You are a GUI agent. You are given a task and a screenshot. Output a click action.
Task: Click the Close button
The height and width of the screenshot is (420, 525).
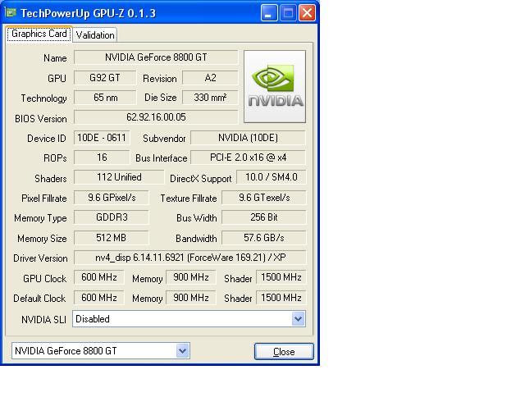[x=284, y=351]
